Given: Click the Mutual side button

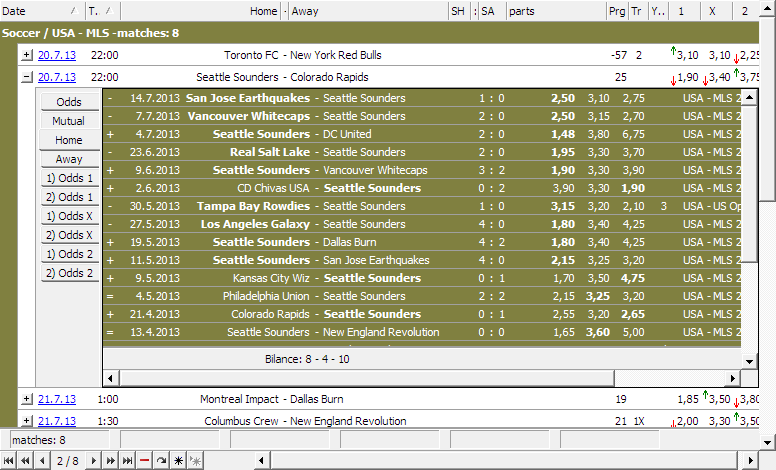Looking at the screenshot, I should pos(69,121).
